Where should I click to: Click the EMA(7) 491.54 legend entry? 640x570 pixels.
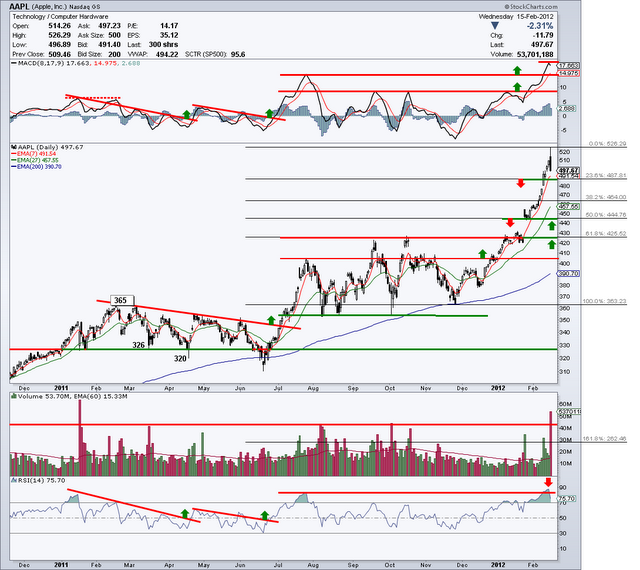click(33, 154)
